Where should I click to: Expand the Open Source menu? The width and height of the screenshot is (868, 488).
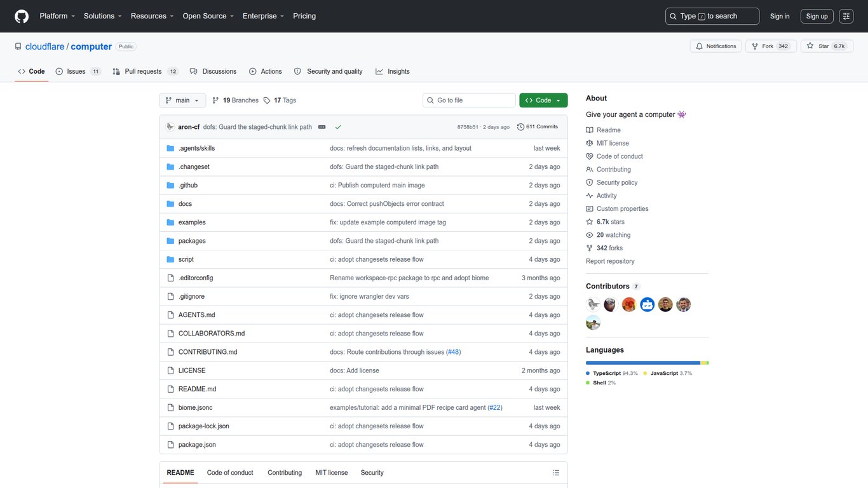[x=208, y=16]
